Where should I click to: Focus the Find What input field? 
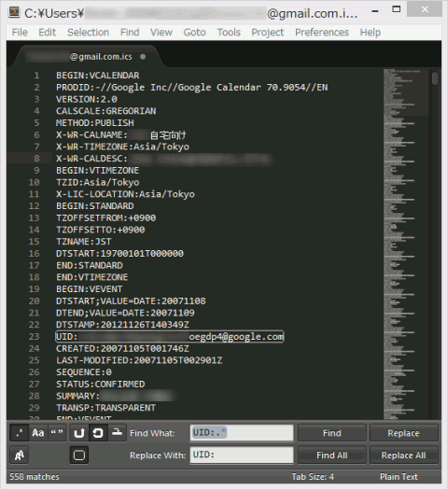pyautogui.click(x=242, y=433)
